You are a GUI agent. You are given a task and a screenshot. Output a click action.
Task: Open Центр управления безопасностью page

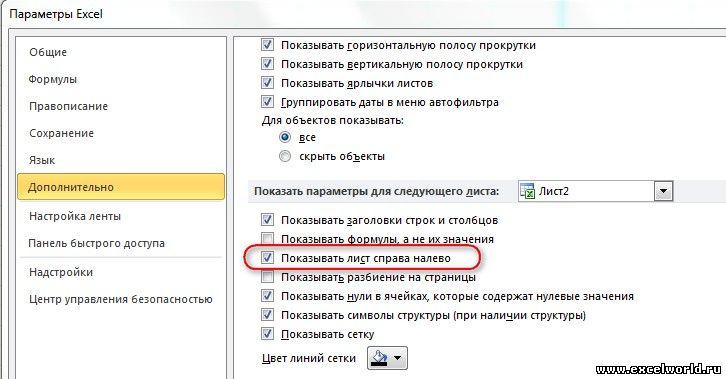click(x=120, y=299)
